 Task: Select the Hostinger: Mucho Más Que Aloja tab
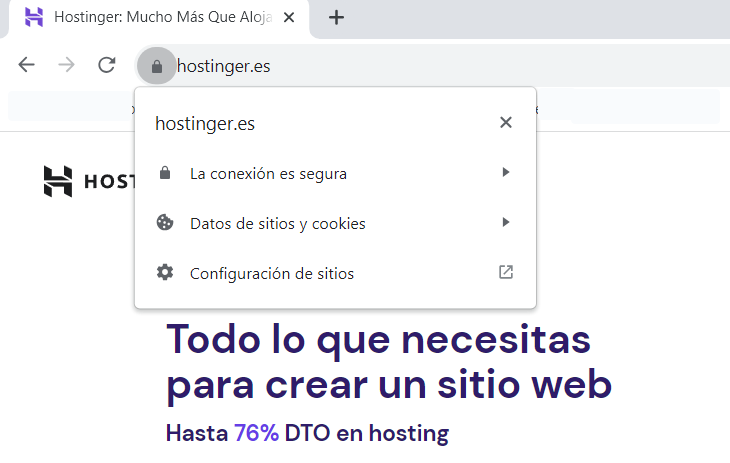point(159,18)
